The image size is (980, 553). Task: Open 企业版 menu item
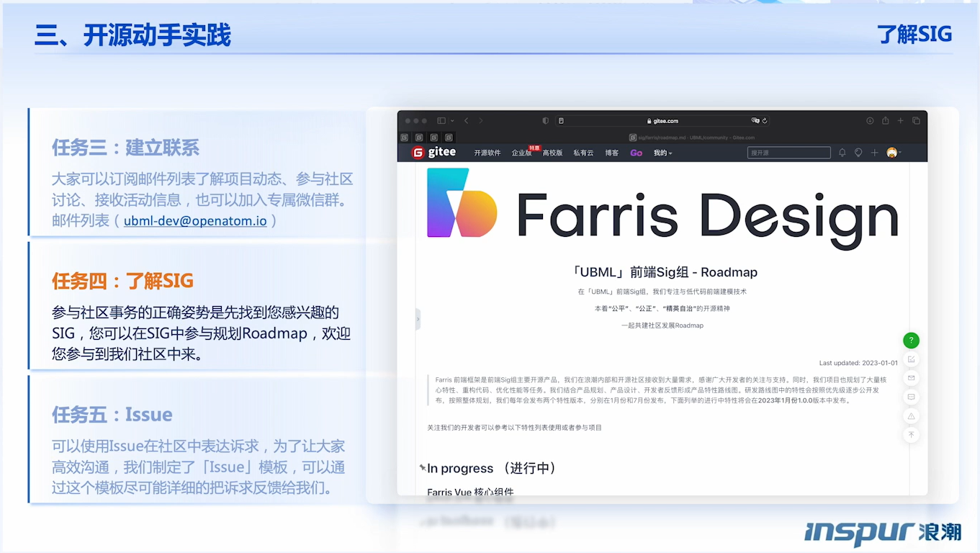[x=521, y=153]
